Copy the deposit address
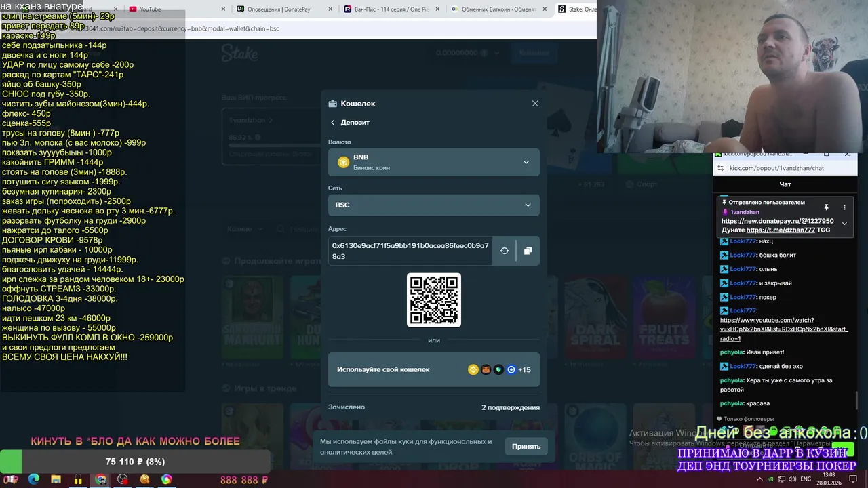 click(528, 251)
